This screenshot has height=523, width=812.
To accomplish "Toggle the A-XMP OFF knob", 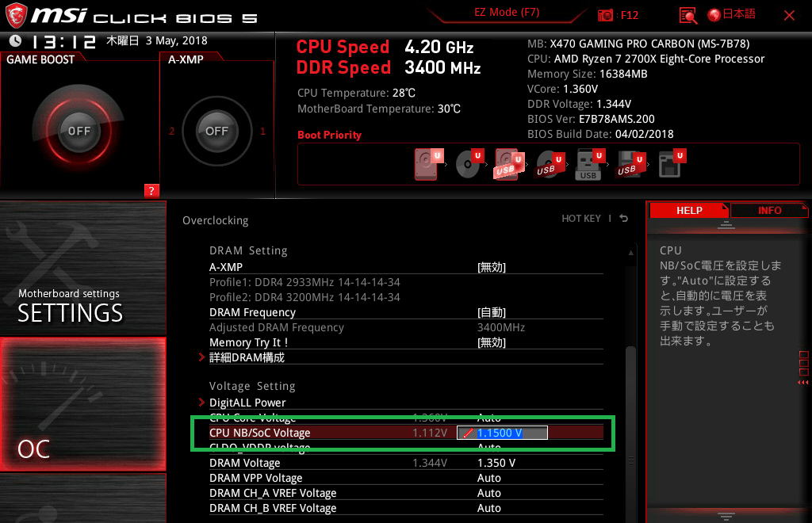I will point(216,131).
